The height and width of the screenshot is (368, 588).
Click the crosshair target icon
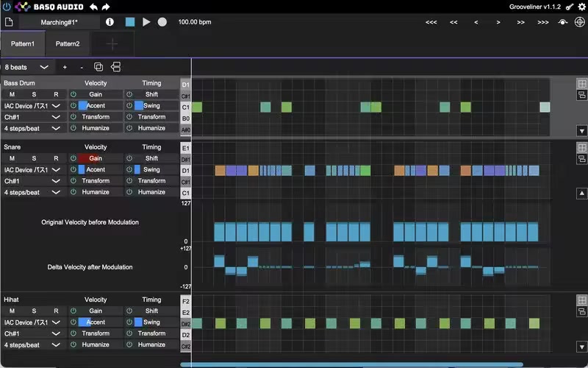click(x=579, y=22)
